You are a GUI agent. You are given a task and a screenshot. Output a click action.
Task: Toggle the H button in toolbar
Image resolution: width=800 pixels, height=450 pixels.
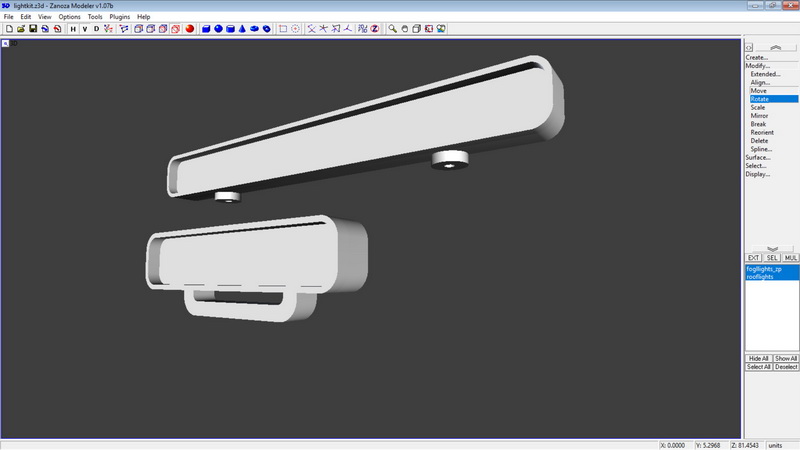72,29
